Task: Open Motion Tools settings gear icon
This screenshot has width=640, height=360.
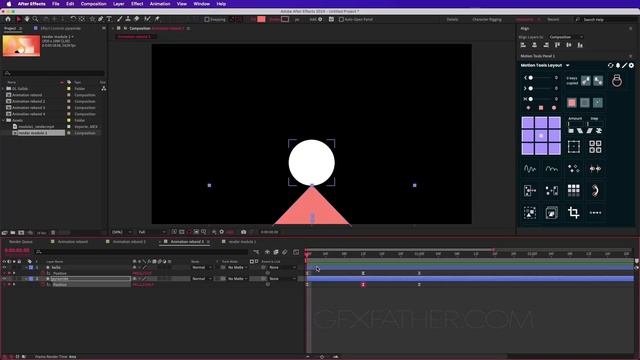Action: (631, 65)
